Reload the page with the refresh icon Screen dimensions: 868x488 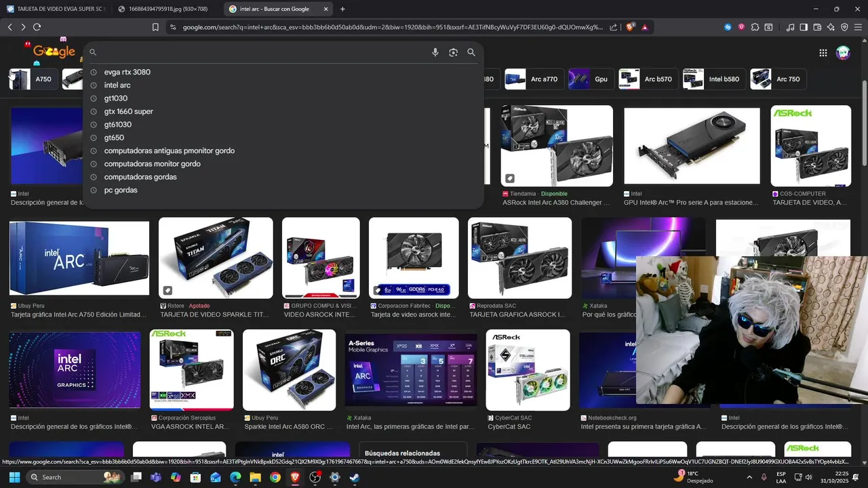pyautogui.click(x=37, y=27)
